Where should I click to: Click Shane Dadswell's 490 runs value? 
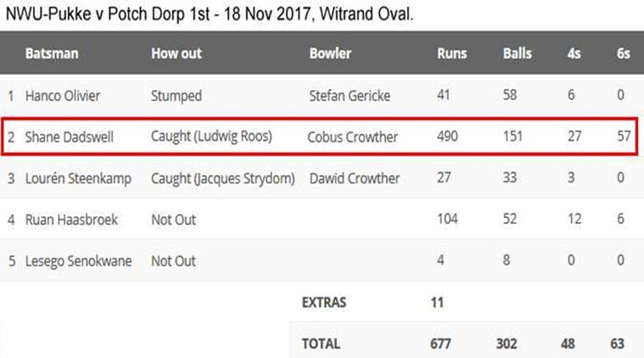tap(447, 136)
